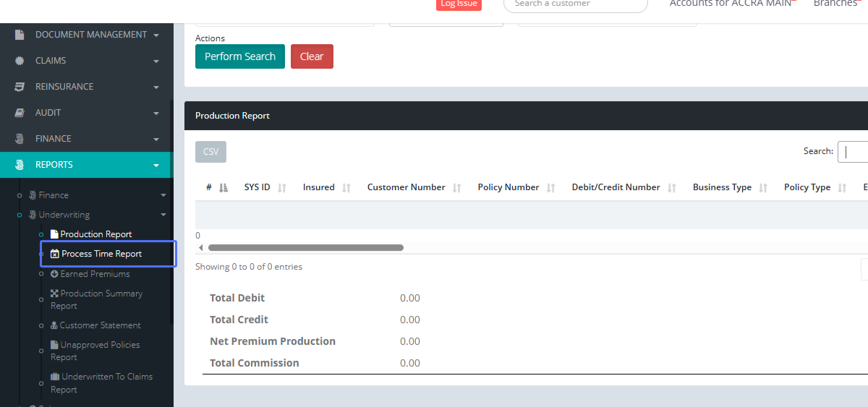Expand the Claims menu dropdown arrow

point(156,61)
